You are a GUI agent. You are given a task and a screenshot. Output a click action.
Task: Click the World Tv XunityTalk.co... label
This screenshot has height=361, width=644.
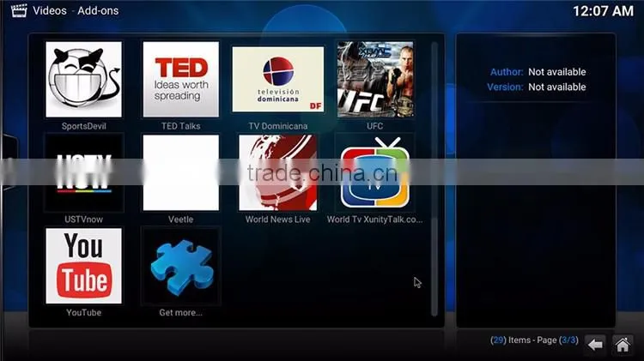[375, 219]
